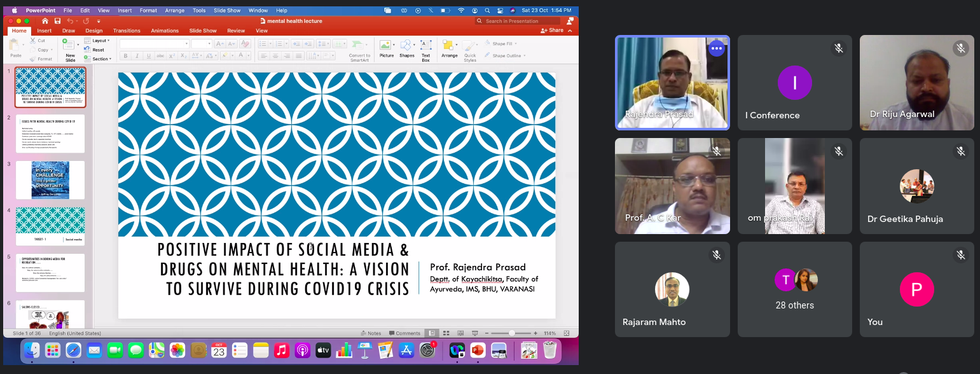This screenshot has width=980, height=374.
Task: Click the Share button
Action: (552, 31)
